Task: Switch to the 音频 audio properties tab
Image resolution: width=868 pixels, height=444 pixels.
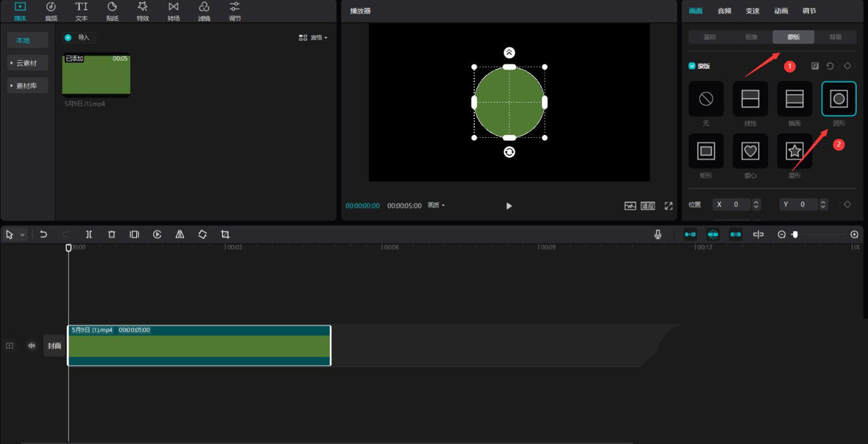Action: tap(724, 11)
